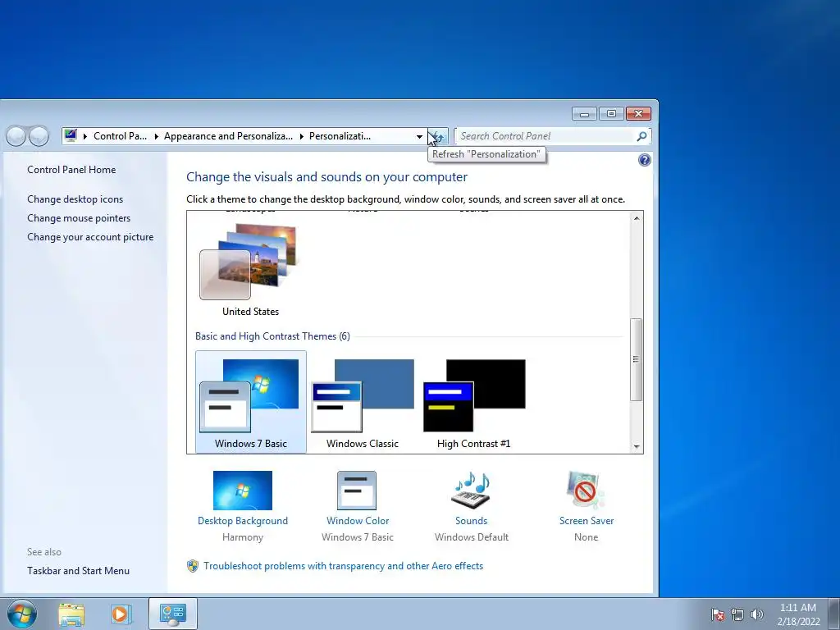Click the search magnifier icon
840x630 pixels.
click(641, 136)
